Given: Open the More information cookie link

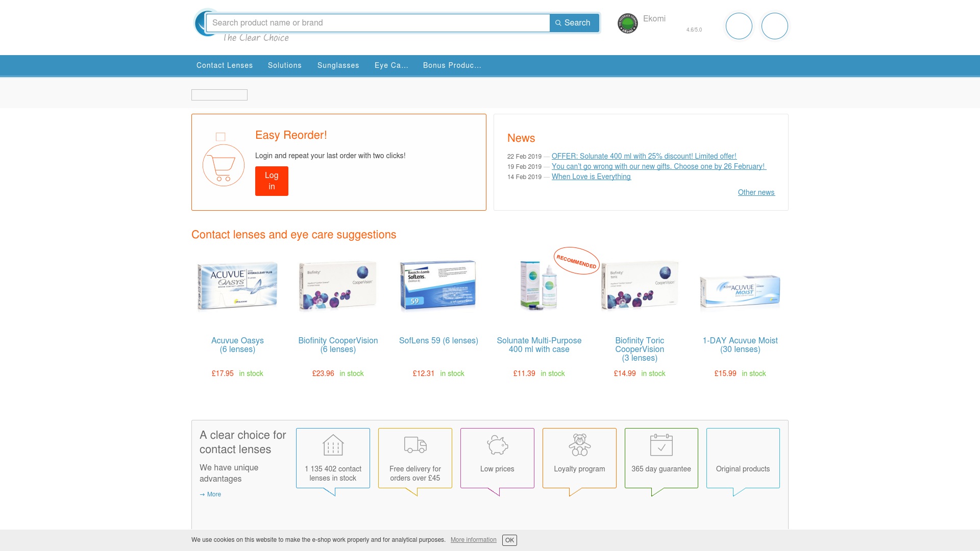Looking at the screenshot, I should [x=473, y=540].
